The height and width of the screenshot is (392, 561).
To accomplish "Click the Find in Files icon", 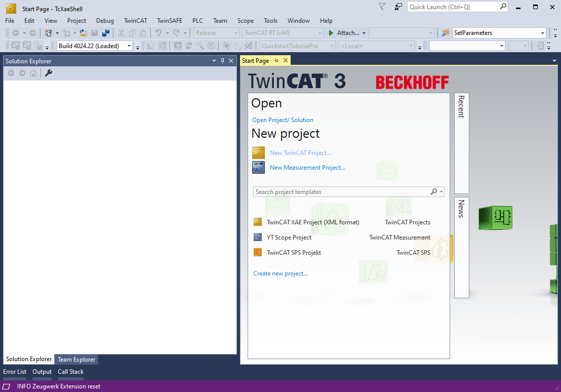I will 446,33.
